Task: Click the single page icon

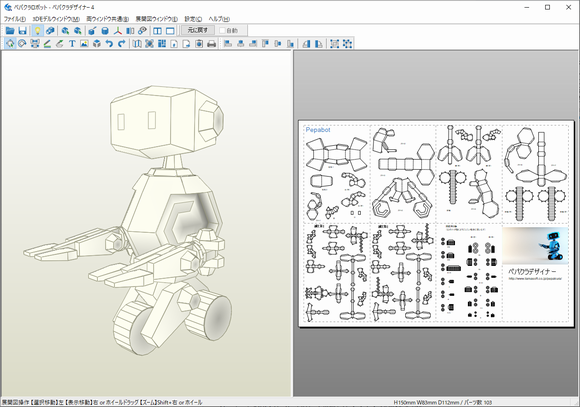Action: point(174,44)
